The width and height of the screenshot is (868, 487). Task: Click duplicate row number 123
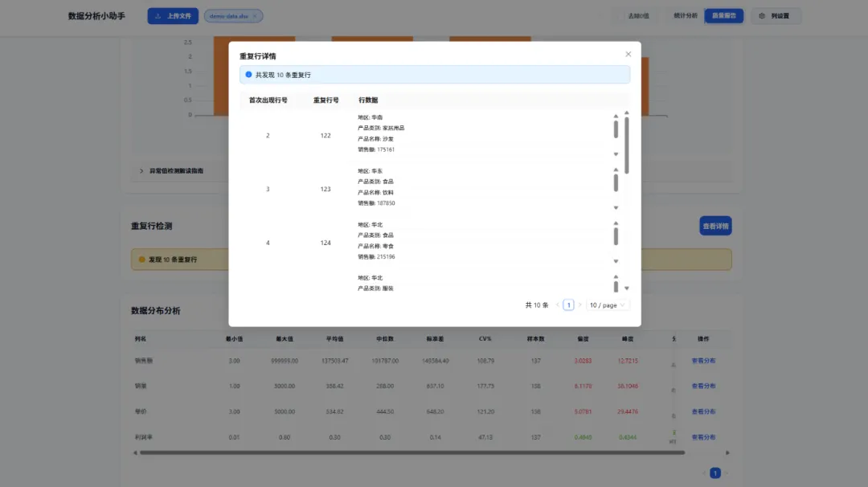pyautogui.click(x=325, y=190)
